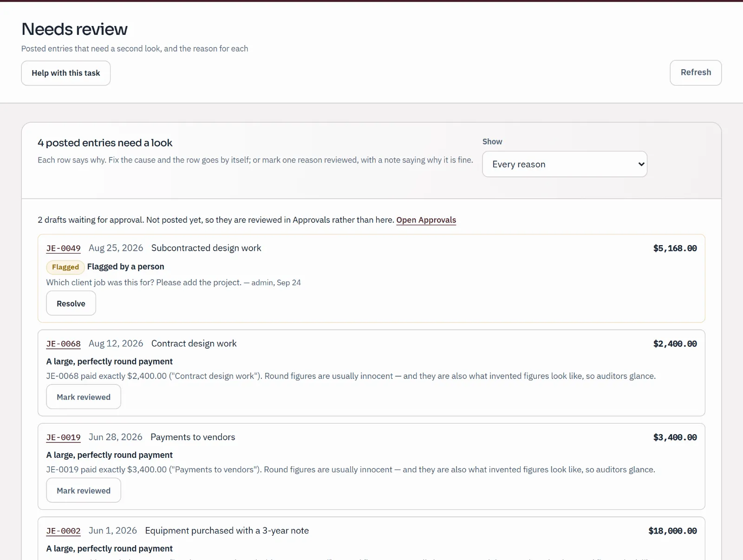Screen dimensions: 743x560
Task: Select the $18,000.00 amount
Action: coord(672,531)
